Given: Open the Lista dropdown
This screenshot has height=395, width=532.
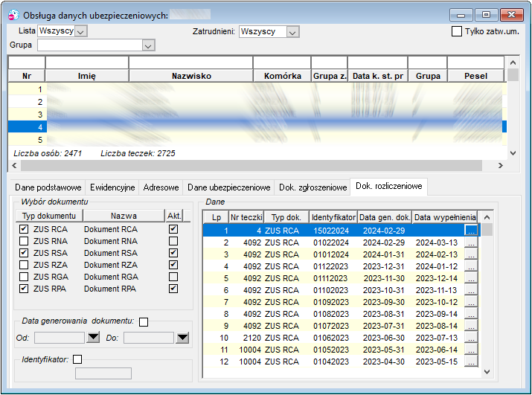Looking at the screenshot, I should coord(81,31).
